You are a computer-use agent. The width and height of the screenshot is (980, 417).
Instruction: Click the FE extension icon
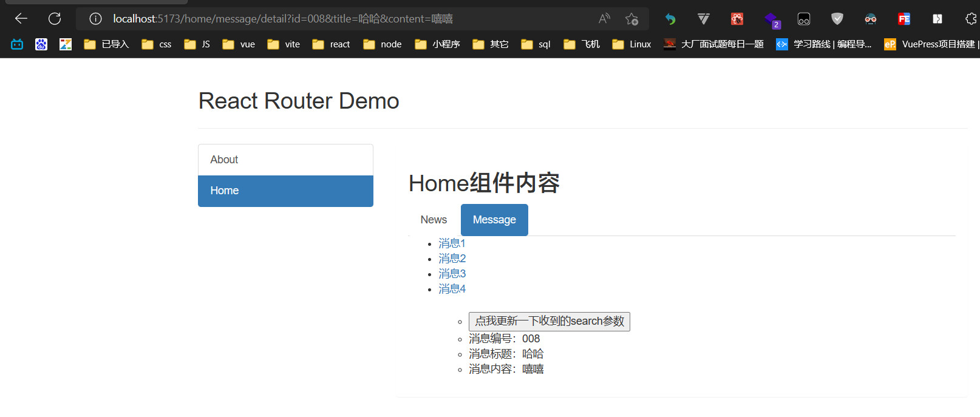point(903,19)
